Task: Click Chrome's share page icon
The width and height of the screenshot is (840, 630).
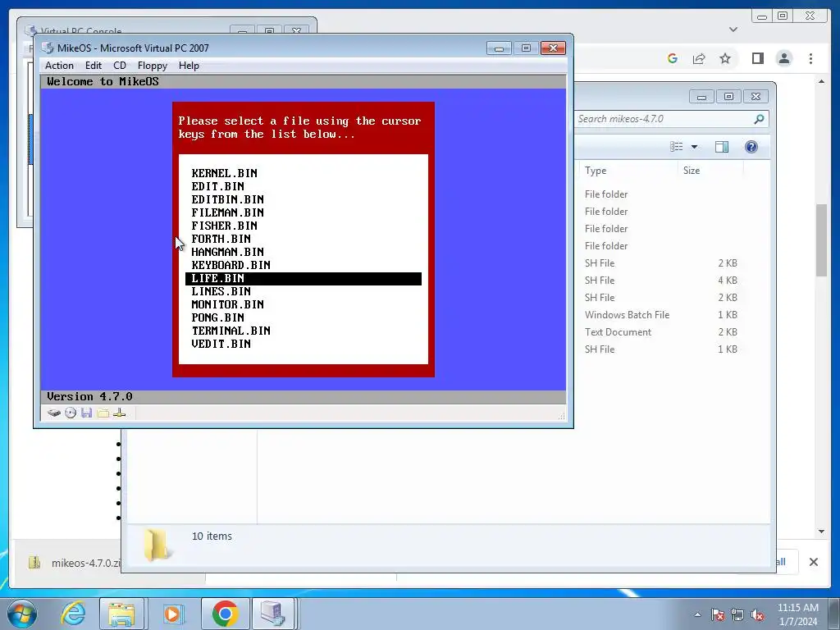Action: (x=699, y=58)
